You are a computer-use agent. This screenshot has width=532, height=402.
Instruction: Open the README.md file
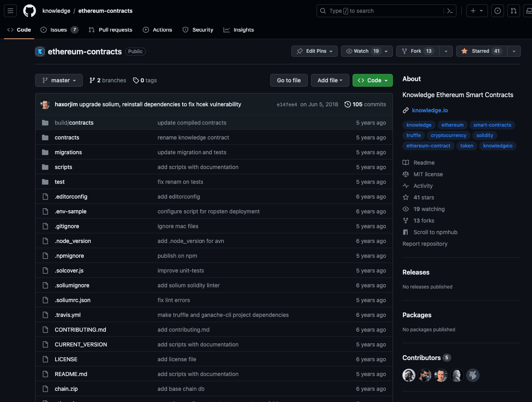(71, 374)
